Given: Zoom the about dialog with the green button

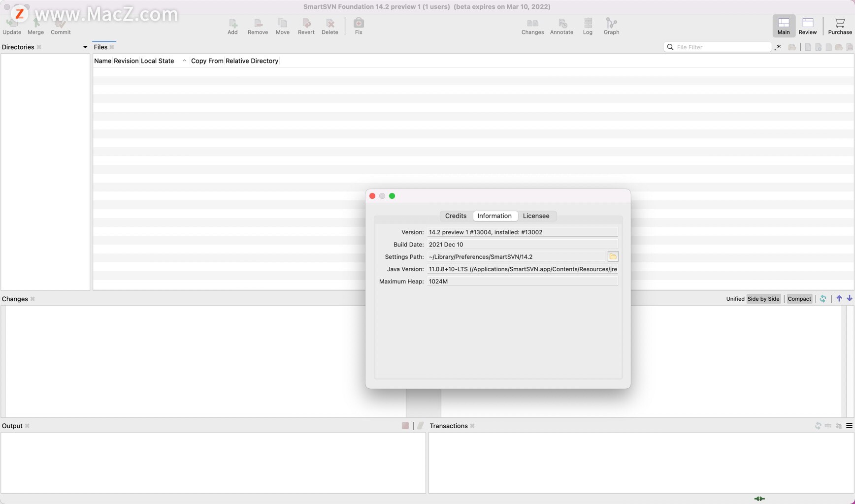Looking at the screenshot, I should (x=392, y=196).
